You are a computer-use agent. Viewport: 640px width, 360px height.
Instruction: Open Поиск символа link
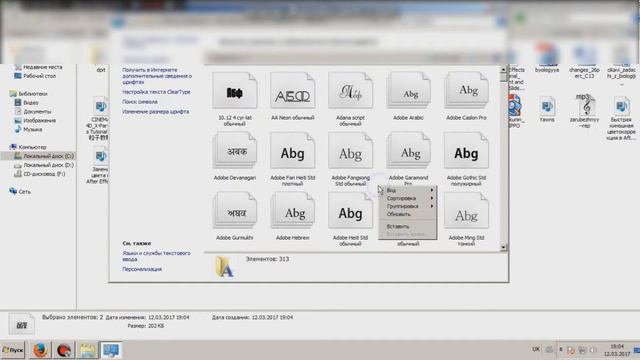pos(140,102)
